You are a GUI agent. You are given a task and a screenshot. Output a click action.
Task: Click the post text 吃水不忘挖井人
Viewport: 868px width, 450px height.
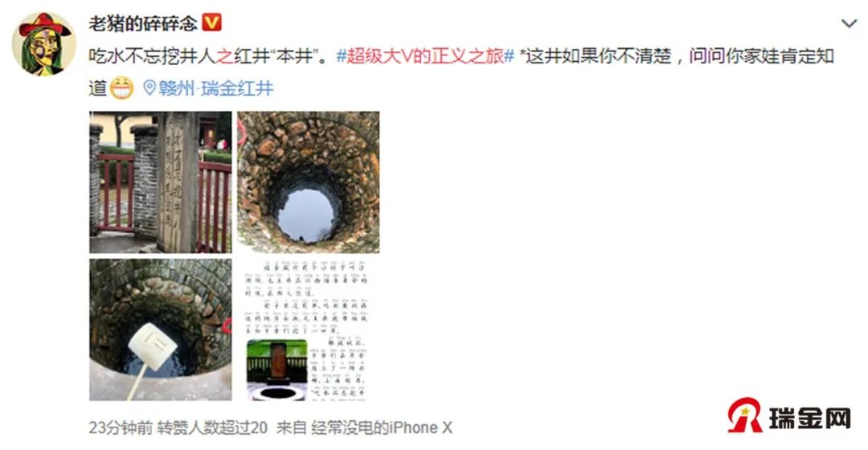pos(152,56)
